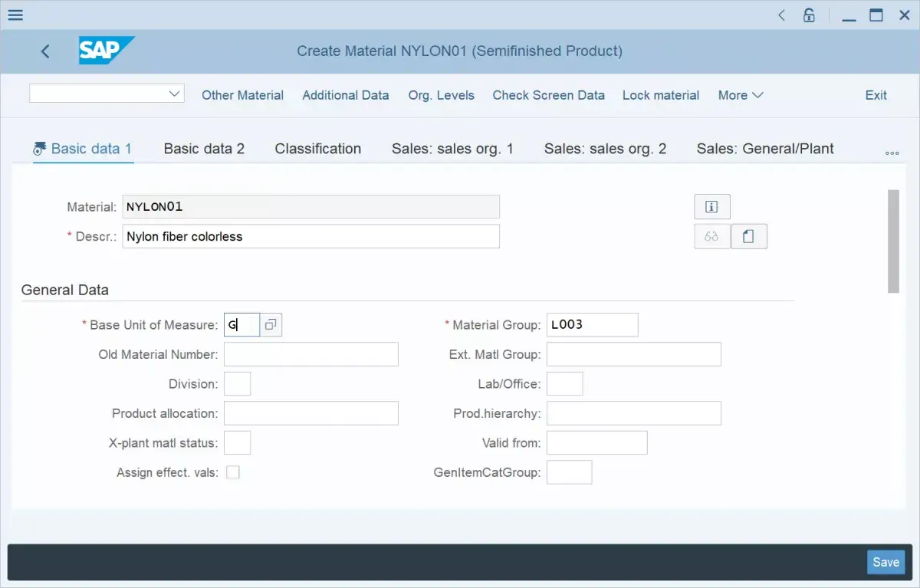Open Org. Levels
920x588 pixels.
click(442, 95)
